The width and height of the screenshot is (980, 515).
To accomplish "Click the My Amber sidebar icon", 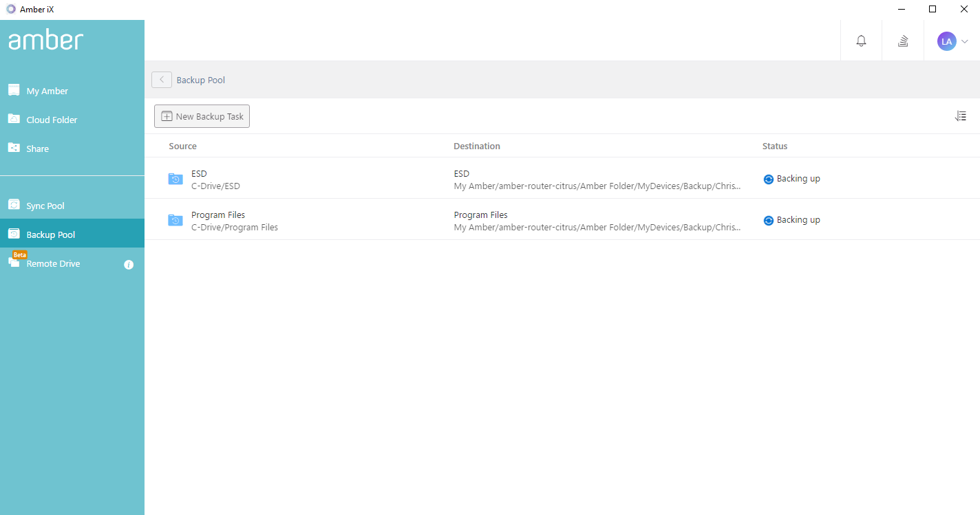I will [14, 89].
